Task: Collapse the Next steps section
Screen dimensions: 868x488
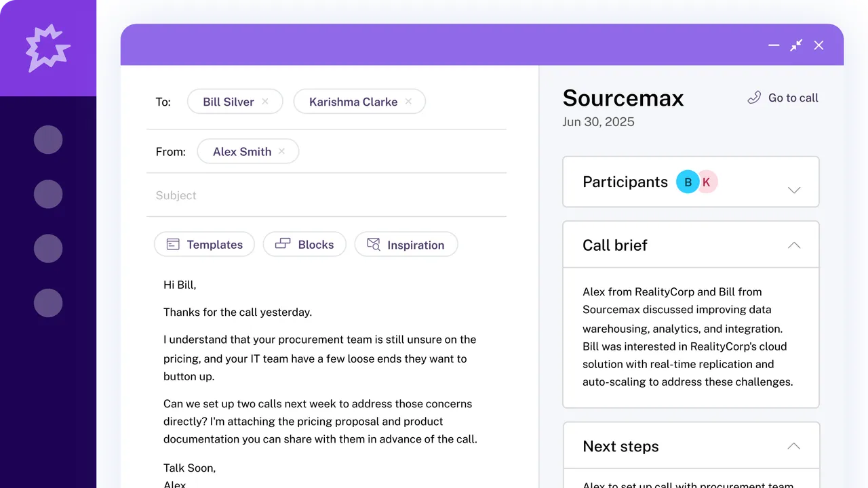Action: pos(794,446)
